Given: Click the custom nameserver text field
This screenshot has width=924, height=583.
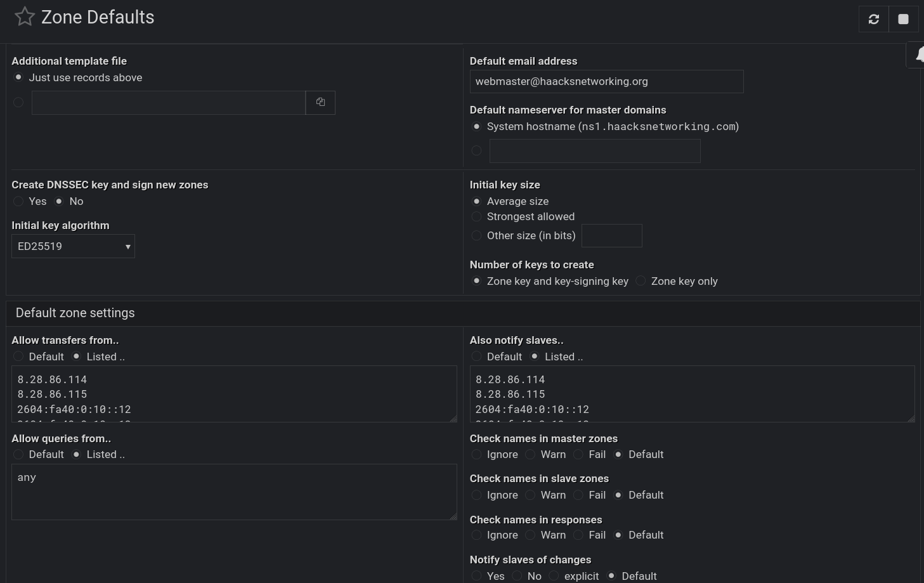Looking at the screenshot, I should pos(594,151).
